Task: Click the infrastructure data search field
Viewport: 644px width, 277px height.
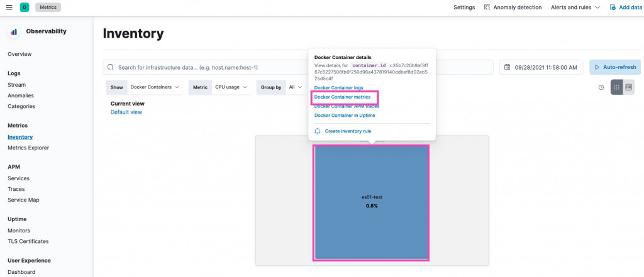Action: pos(297,67)
